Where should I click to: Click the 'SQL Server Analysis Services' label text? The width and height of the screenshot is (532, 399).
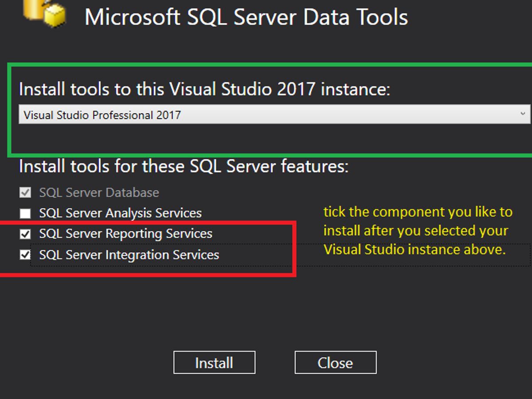point(120,213)
